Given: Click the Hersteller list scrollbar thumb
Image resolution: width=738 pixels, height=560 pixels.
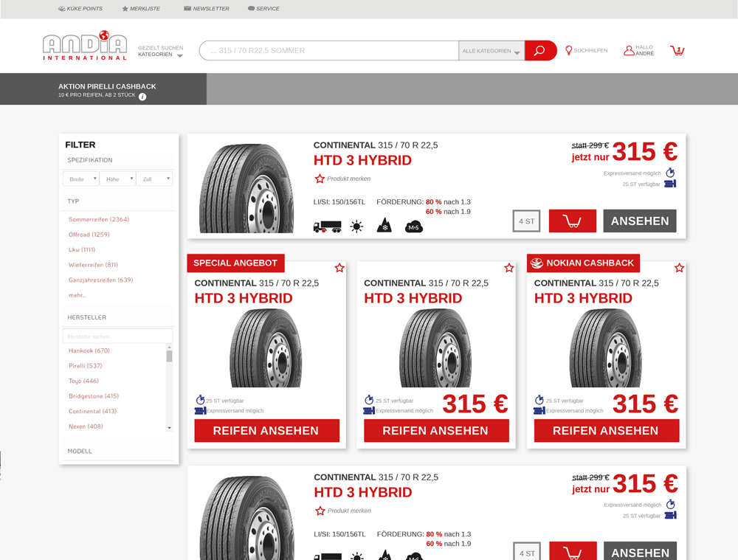Looking at the screenshot, I should 170,356.
